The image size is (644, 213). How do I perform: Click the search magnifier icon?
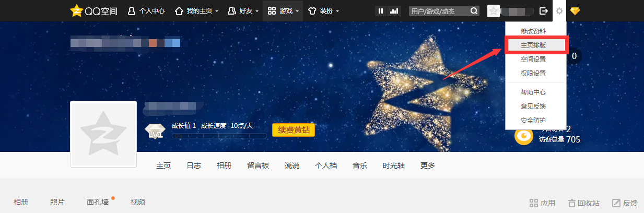(x=474, y=10)
